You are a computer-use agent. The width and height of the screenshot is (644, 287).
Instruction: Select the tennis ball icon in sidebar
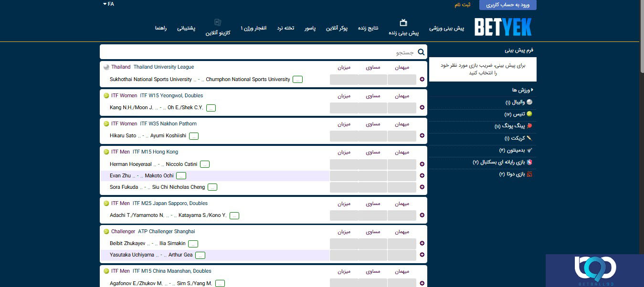pyautogui.click(x=529, y=114)
